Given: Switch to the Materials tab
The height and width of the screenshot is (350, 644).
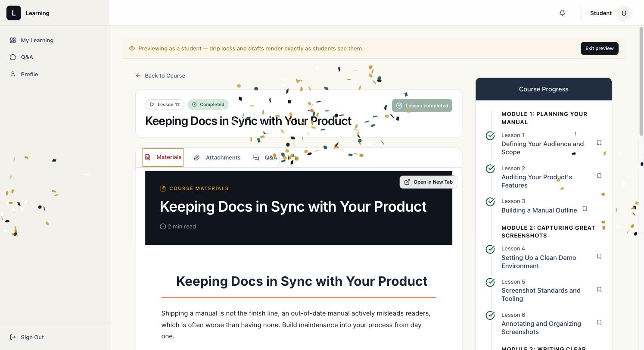Looking at the screenshot, I should [x=163, y=157].
